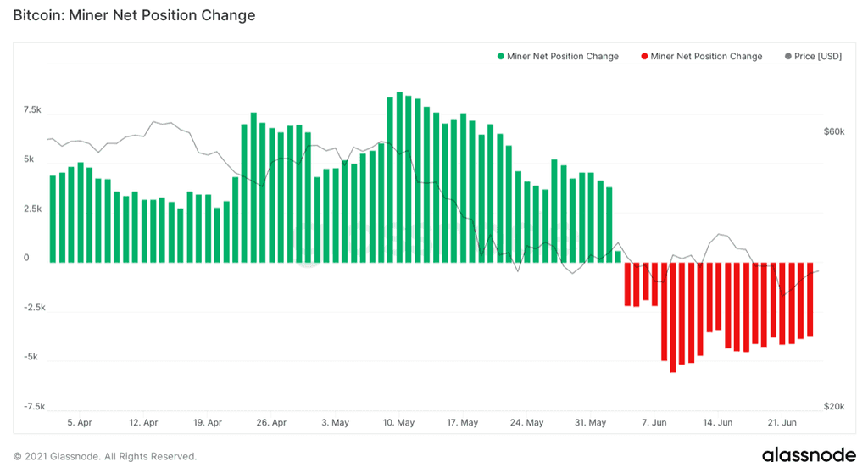Select the 10. May date label

[x=398, y=422]
